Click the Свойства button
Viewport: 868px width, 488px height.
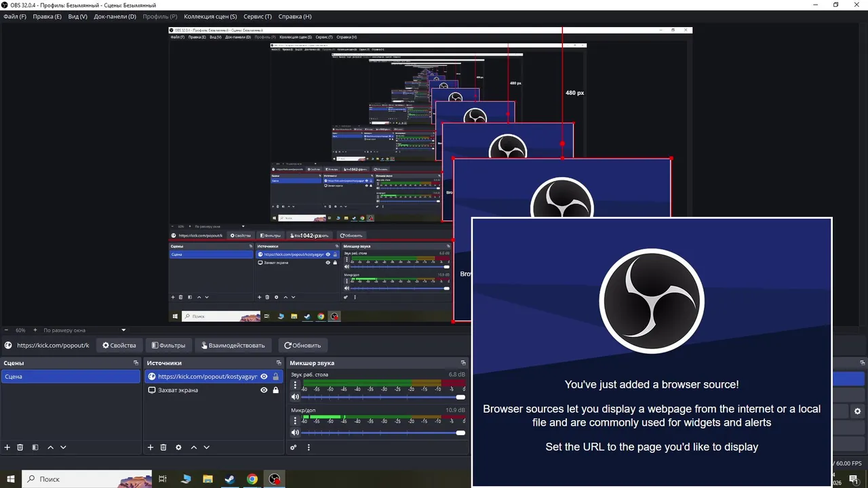[x=119, y=346]
